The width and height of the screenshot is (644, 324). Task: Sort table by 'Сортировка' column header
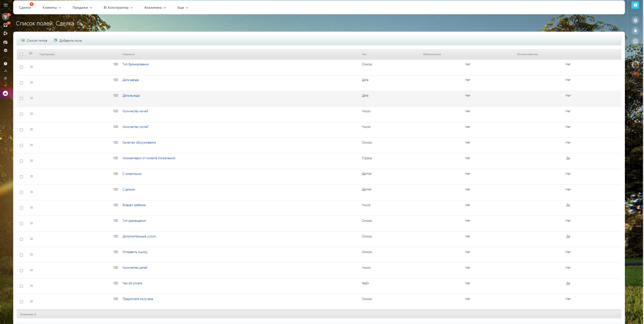coord(47,55)
